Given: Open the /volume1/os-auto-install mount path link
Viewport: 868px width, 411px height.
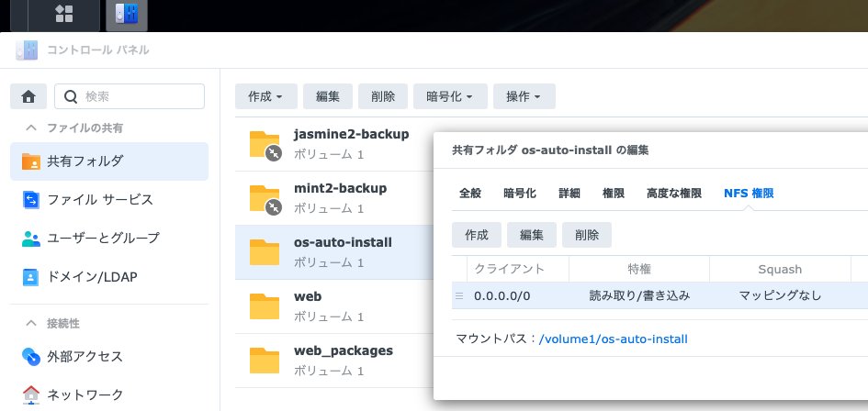Looking at the screenshot, I should click(614, 339).
